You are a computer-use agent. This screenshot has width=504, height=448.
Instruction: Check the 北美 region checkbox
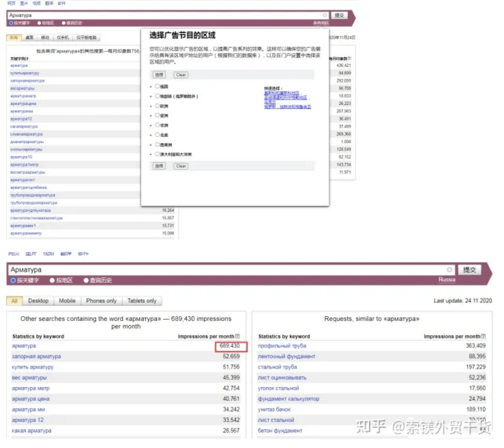(157, 135)
